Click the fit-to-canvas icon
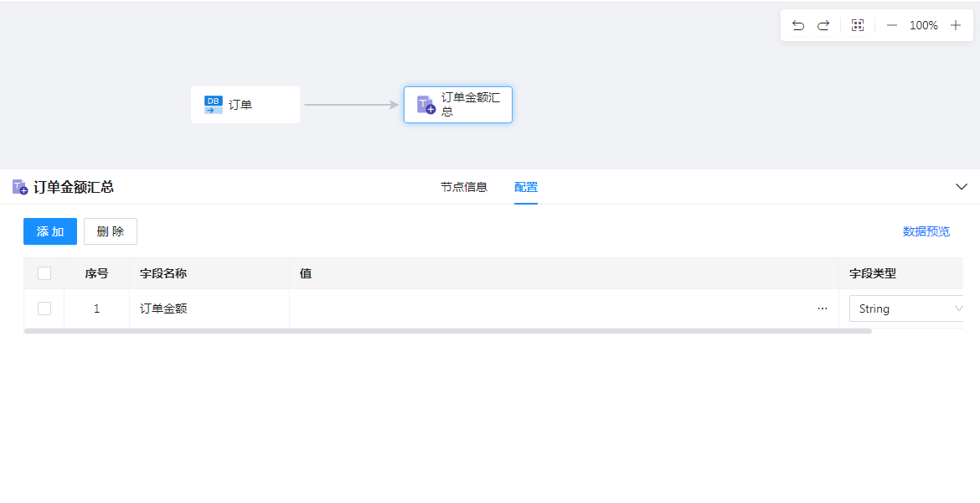 (x=858, y=25)
